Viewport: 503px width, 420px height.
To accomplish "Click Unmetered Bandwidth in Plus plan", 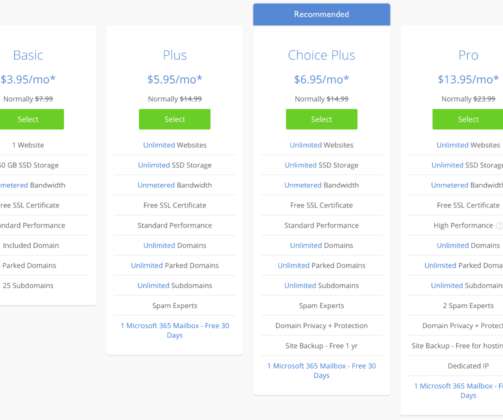I will [175, 185].
